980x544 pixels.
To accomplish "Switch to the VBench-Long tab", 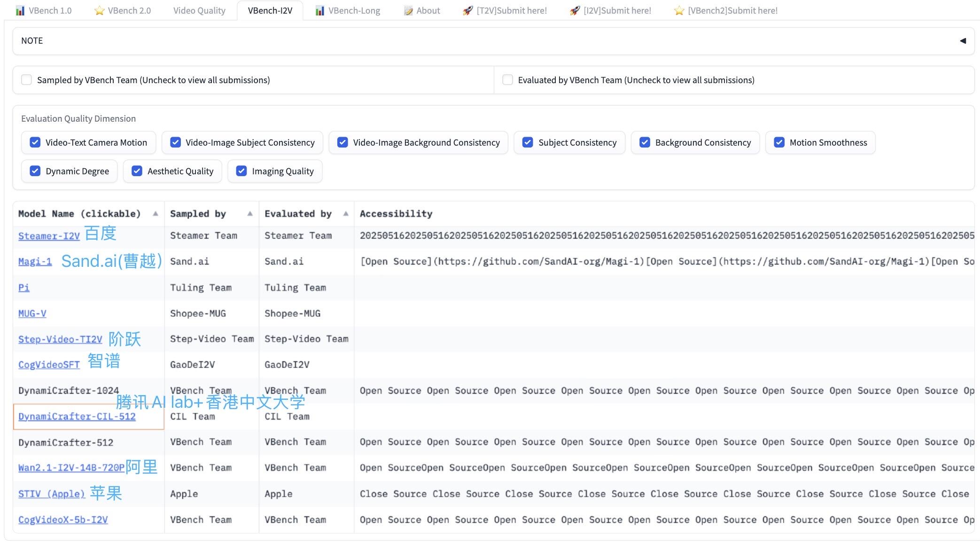I will tap(348, 10).
